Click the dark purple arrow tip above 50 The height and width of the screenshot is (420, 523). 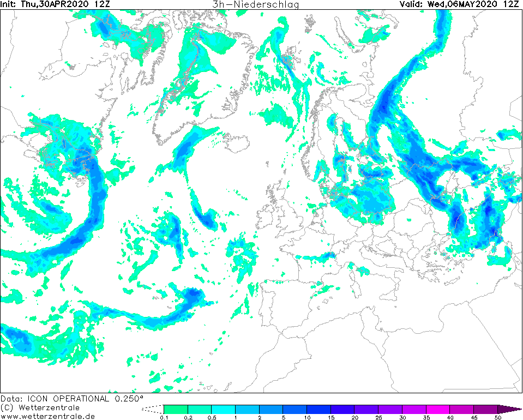[509, 409]
